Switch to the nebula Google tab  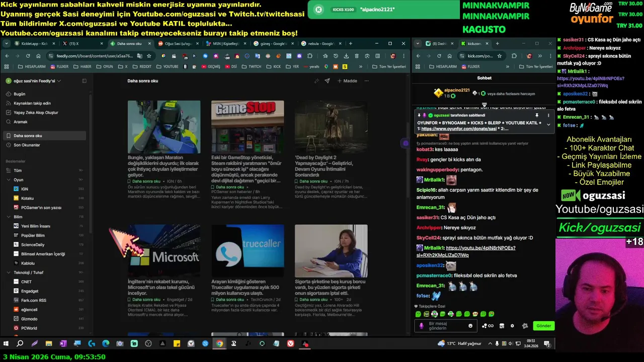coord(320,44)
